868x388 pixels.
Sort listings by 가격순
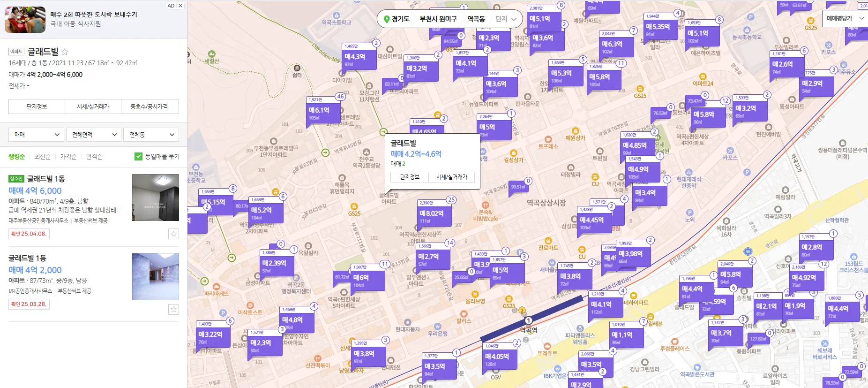click(x=68, y=157)
